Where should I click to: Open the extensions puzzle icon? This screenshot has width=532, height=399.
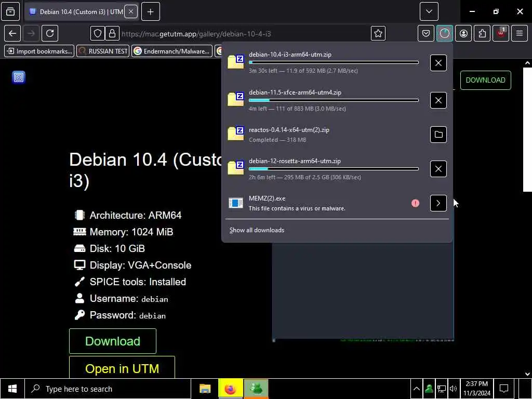482,33
